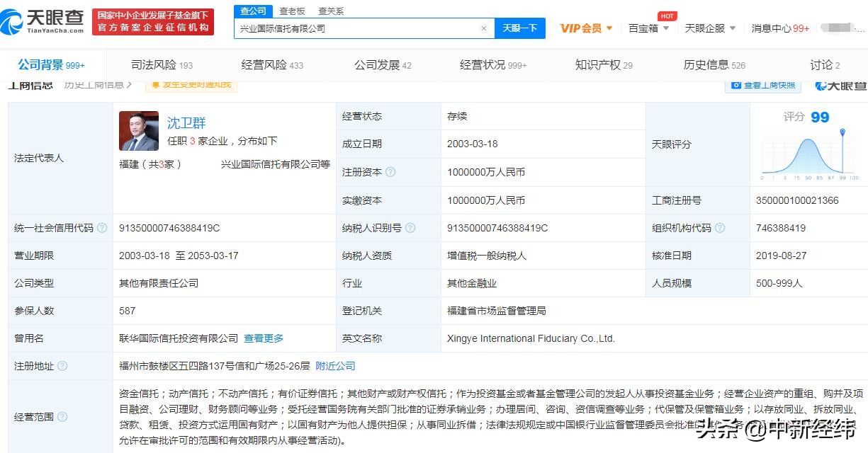This screenshot has height=453, width=868.
Task: Switch to the 经营风险 tab
Action: pyautogui.click(x=272, y=64)
